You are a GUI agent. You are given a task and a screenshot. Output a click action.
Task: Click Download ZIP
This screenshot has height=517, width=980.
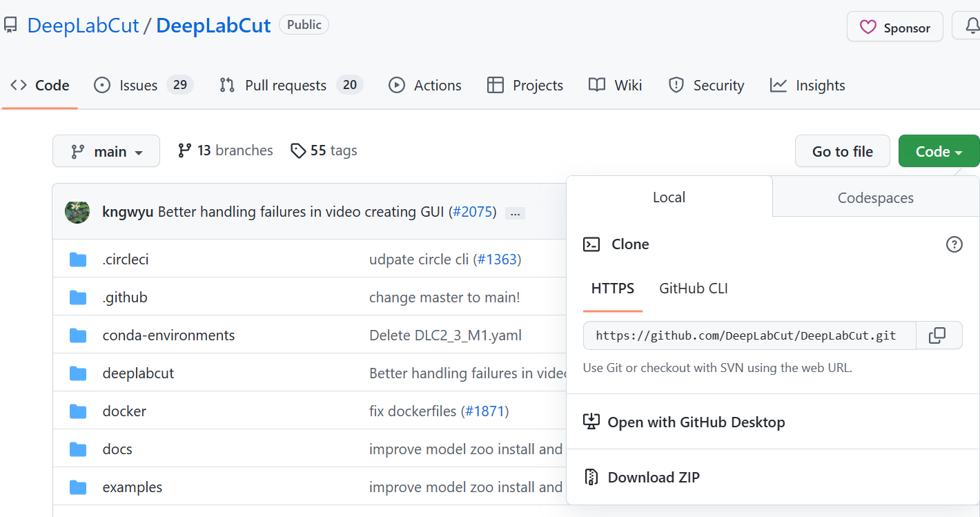[x=653, y=477]
